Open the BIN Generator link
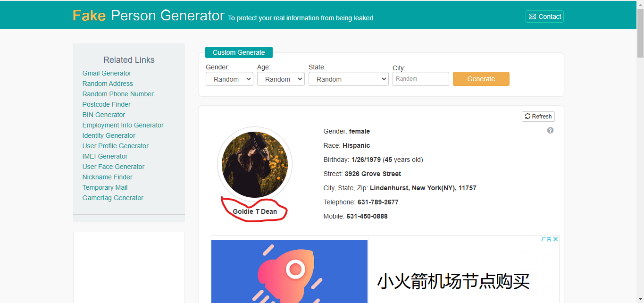644x303 pixels. tap(104, 115)
